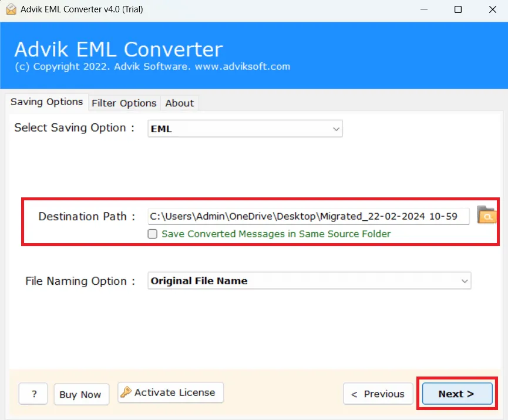
Task: Click into the Destination Path field
Action: [308, 216]
